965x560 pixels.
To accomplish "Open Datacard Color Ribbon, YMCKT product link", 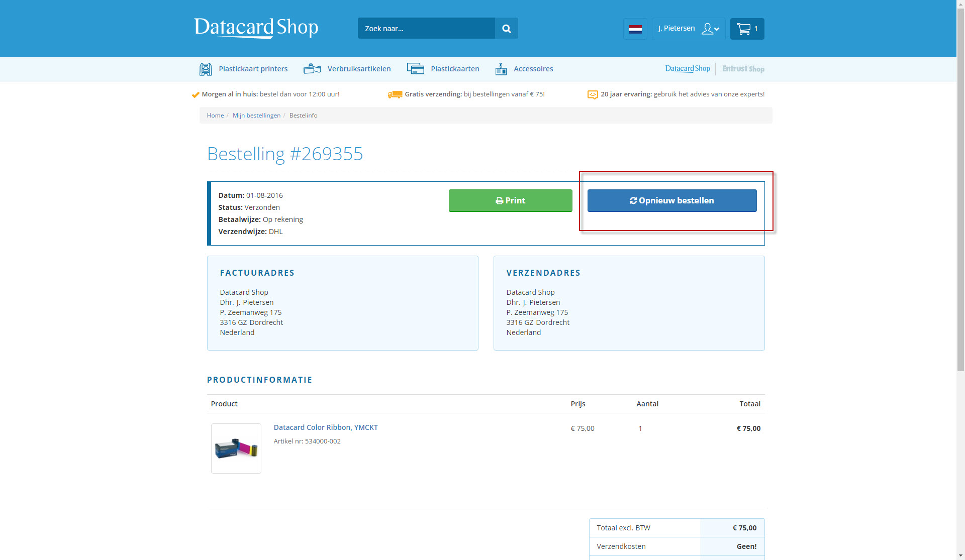I will 326,427.
